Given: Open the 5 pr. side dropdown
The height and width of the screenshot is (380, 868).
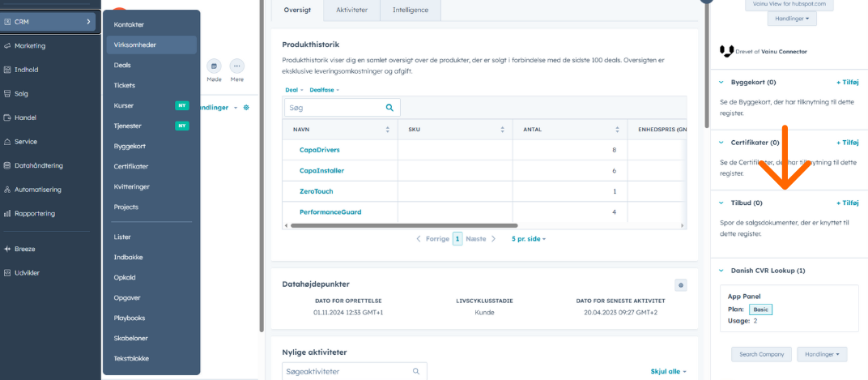Looking at the screenshot, I should 529,239.
